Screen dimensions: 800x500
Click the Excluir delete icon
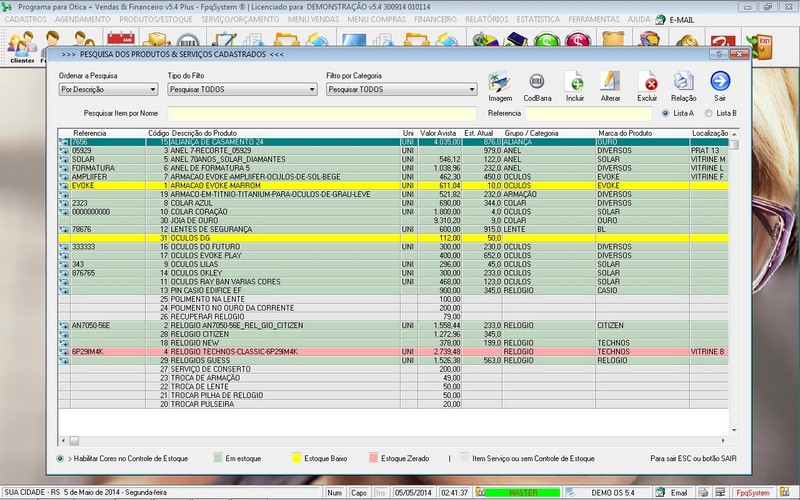pyautogui.click(x=647, y=83)
